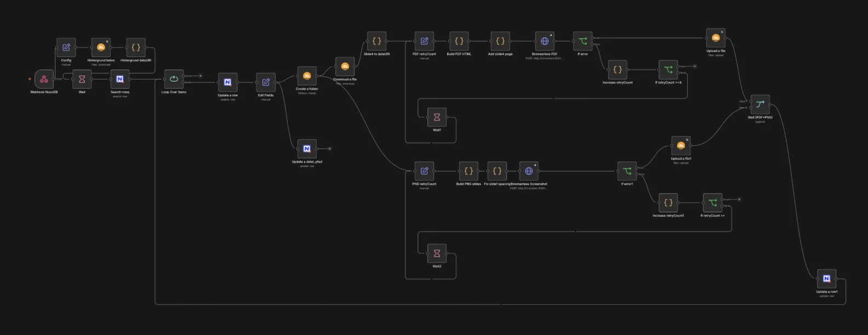Open the Increase retryCount1 code node
This screenshot has height=335, width=868.
click(668, 203)
